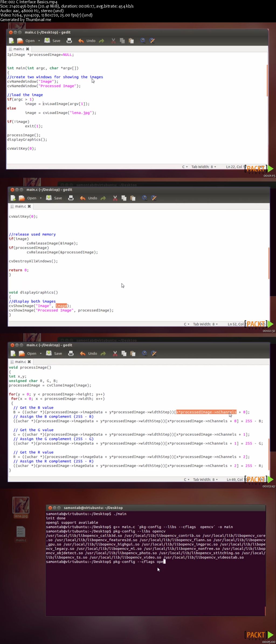Image resolution: width=276 pixels, height=644 pixels.
Task: Click Print icon in gedit showing processImage function
Action: point(71,353)
